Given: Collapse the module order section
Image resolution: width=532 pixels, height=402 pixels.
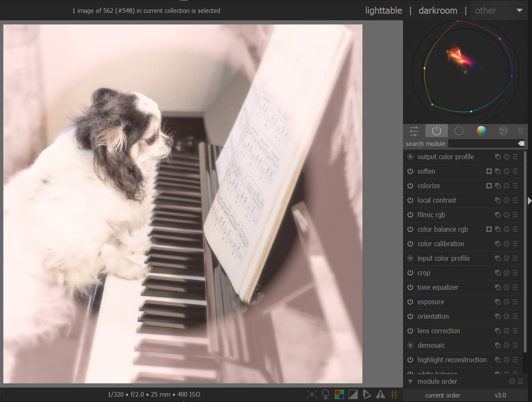Looking at the screenshot, I should pos(410,381).
